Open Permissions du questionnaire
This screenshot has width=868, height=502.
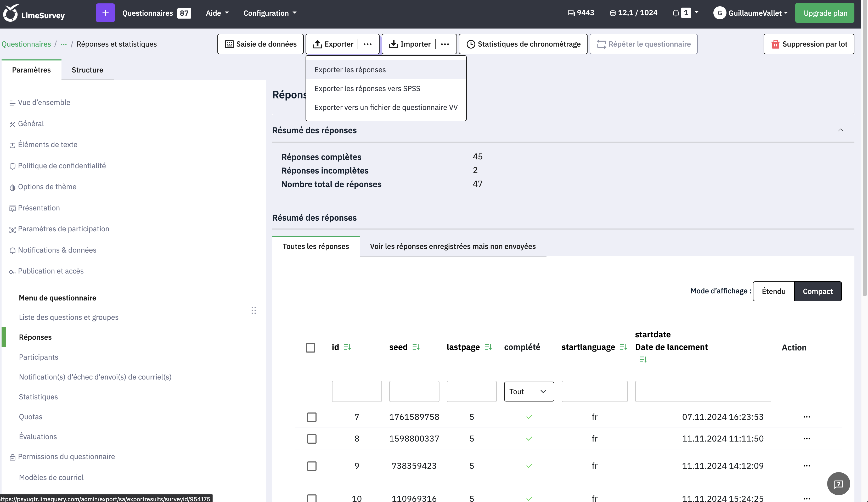coord(62,457)
